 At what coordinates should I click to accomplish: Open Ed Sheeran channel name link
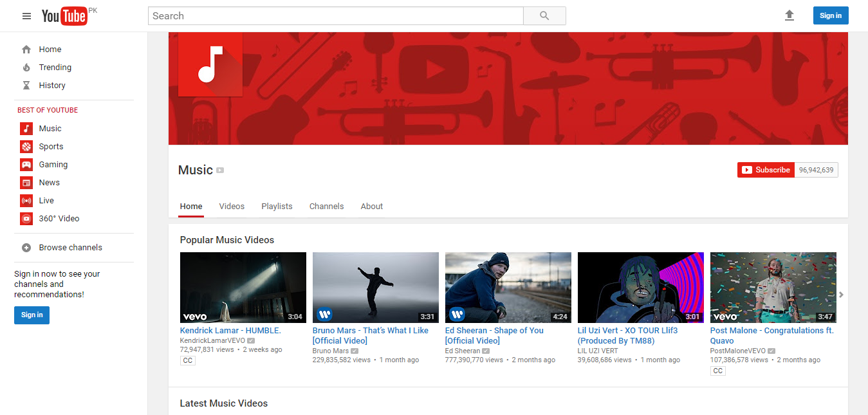pos(463,351)
